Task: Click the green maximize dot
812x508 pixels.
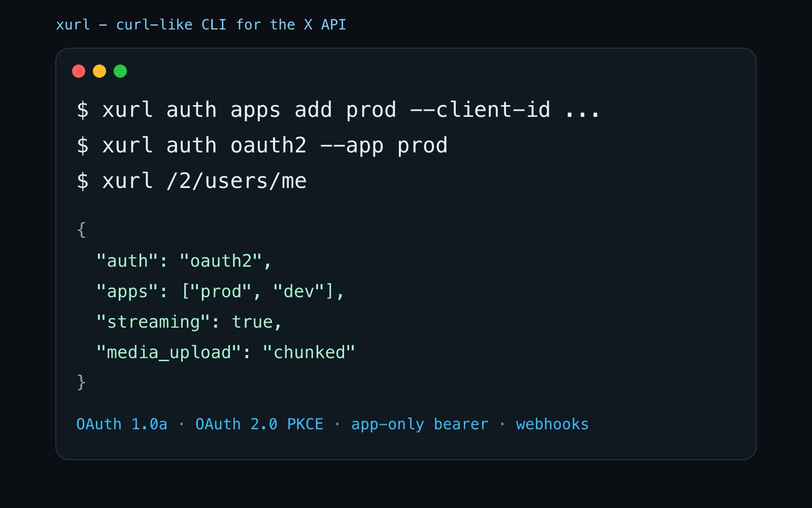Action: click(120, 71)
